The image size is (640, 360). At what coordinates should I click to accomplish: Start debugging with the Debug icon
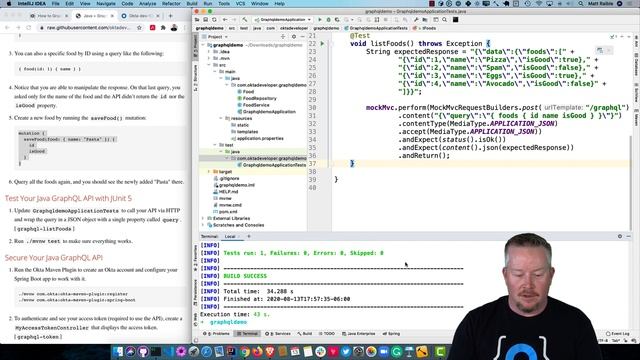[329, 20]
